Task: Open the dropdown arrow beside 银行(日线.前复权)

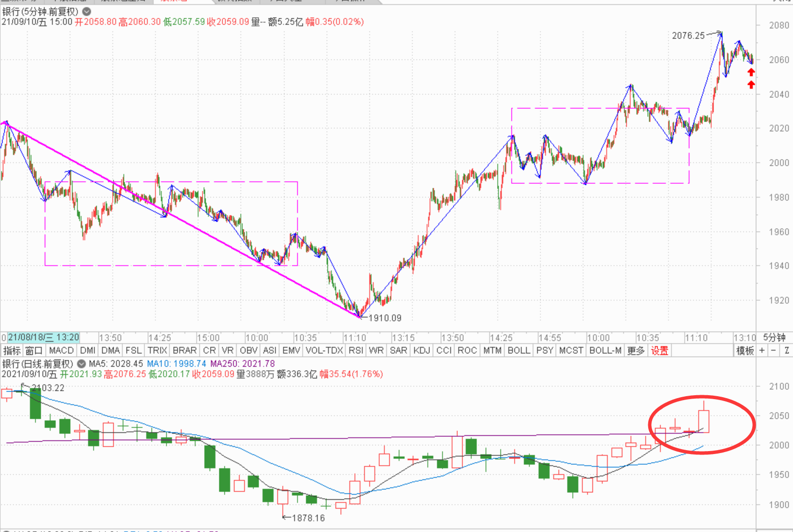Action: click(x=81, y=364)
